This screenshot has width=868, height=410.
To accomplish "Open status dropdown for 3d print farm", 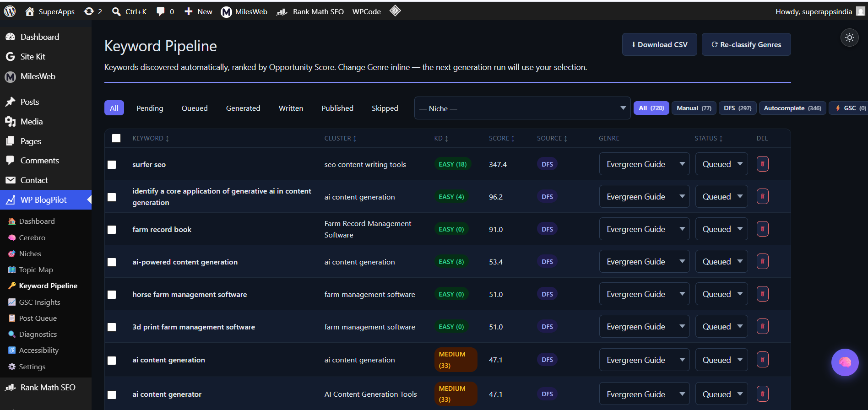I will tap(722, 326).
